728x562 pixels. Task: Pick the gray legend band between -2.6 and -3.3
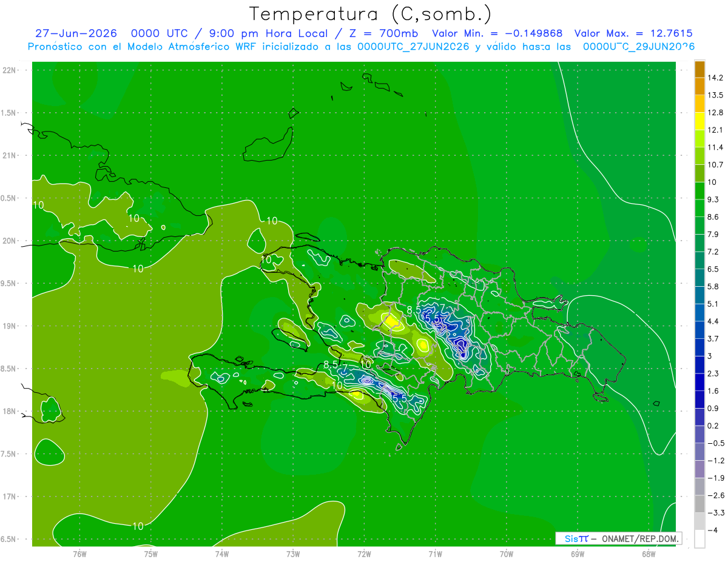(x=699, y=504)
